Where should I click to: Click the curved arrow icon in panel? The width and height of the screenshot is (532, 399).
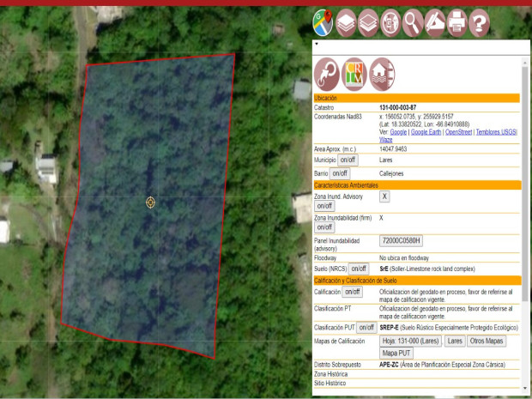[327, 73]
